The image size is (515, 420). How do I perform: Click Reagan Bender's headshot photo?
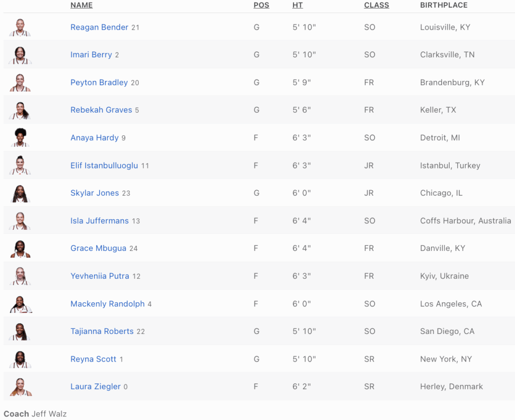[20, 28]
